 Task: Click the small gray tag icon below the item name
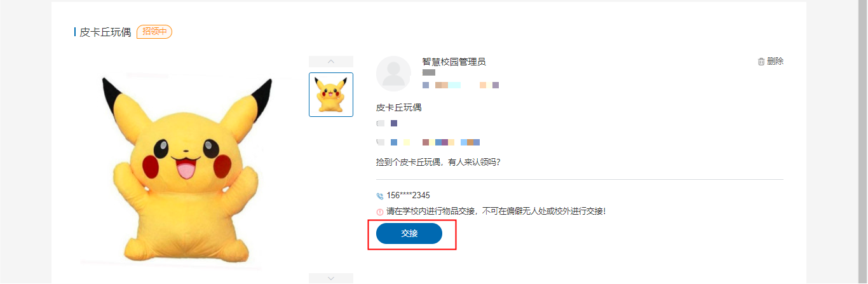pos(380,123)
